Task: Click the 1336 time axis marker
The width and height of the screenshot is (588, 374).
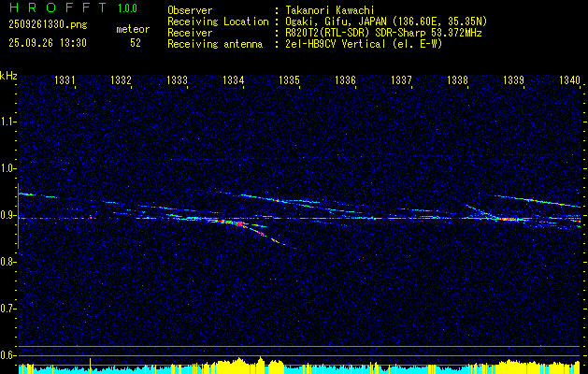Action: pos(345,79)
